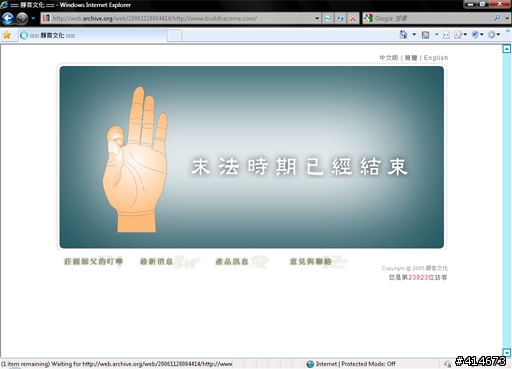Click the RSS feeds icon
Image resolution: width=512 pixels, height=369 pixels.
pyautogui.click(x=425, y=35)
